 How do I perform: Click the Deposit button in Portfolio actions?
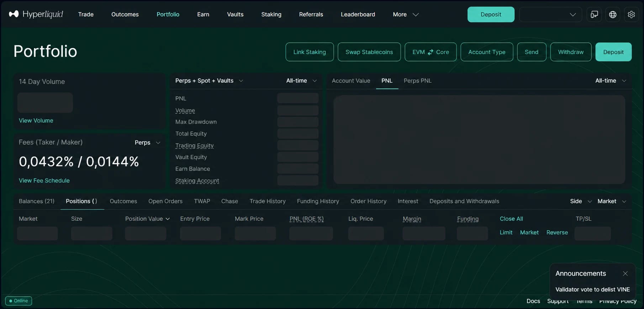pos(613,52)
